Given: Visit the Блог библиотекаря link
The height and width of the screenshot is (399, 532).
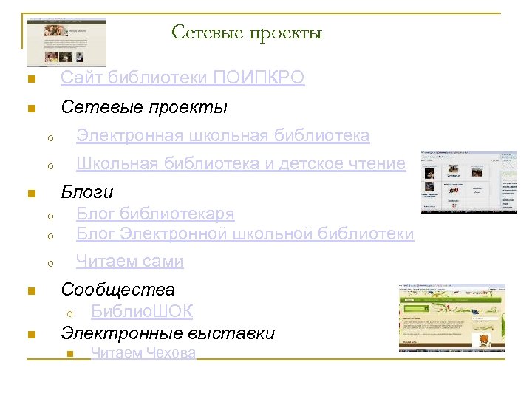Looking at the screenshot, I should point(155,214).
